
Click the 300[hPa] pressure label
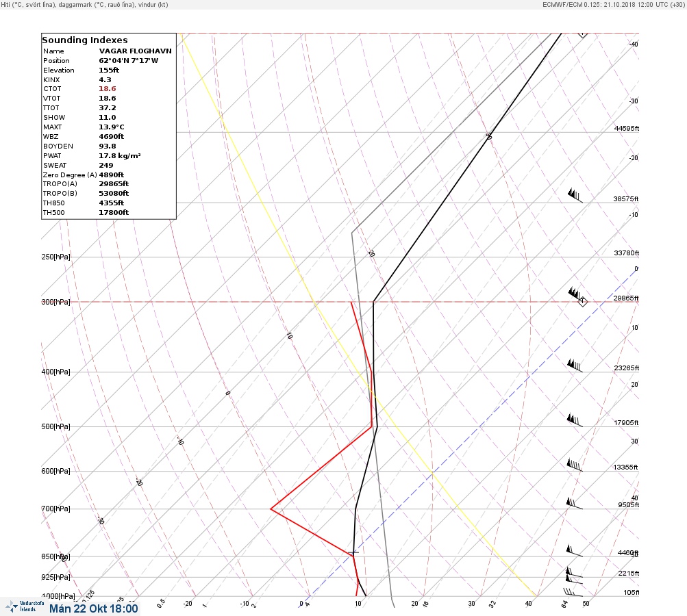click(x=55, y=302)
